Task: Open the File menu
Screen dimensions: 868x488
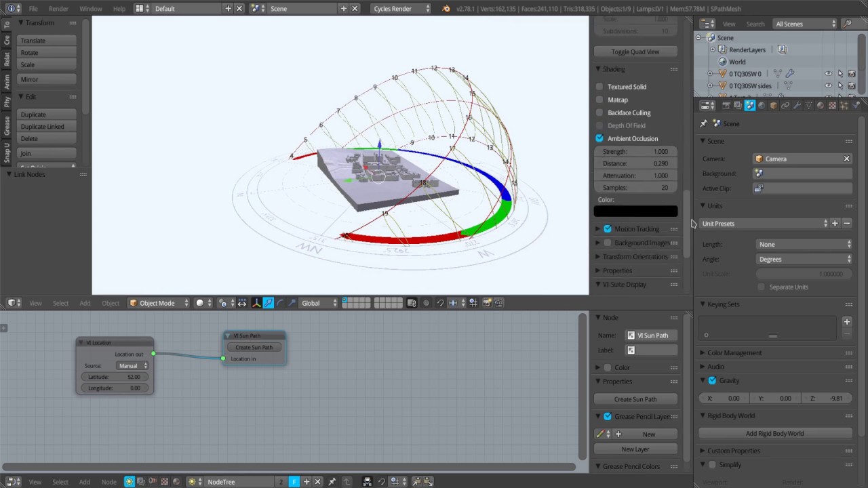Action: [33, 9]
